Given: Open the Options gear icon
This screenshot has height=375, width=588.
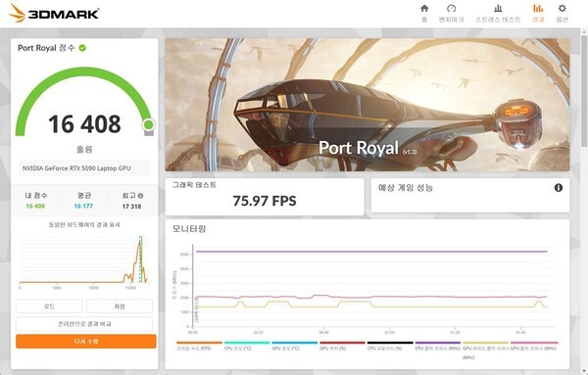Looking at the screenshot, I should coord(562,8).
